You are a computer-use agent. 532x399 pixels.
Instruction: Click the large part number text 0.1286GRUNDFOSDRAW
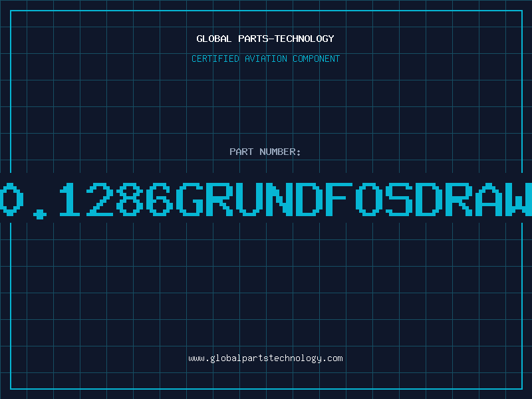(266, 200)
